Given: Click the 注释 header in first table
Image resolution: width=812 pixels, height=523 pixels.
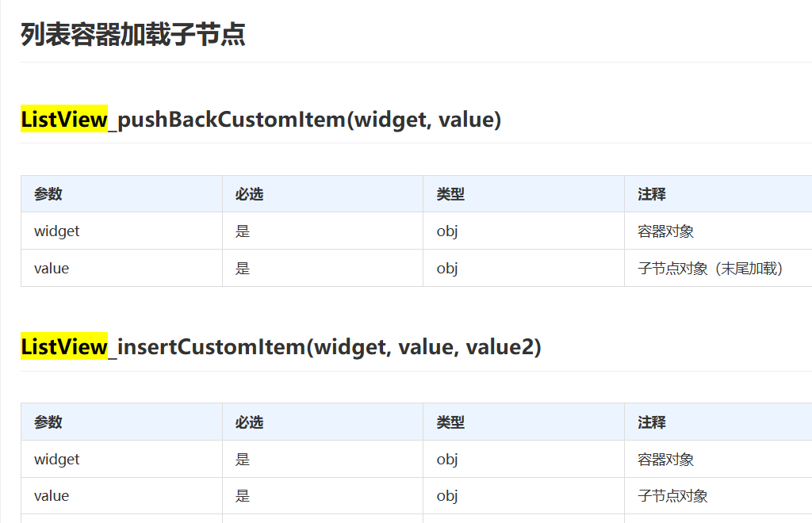Looking at the screenshot, I should [652, 194].
